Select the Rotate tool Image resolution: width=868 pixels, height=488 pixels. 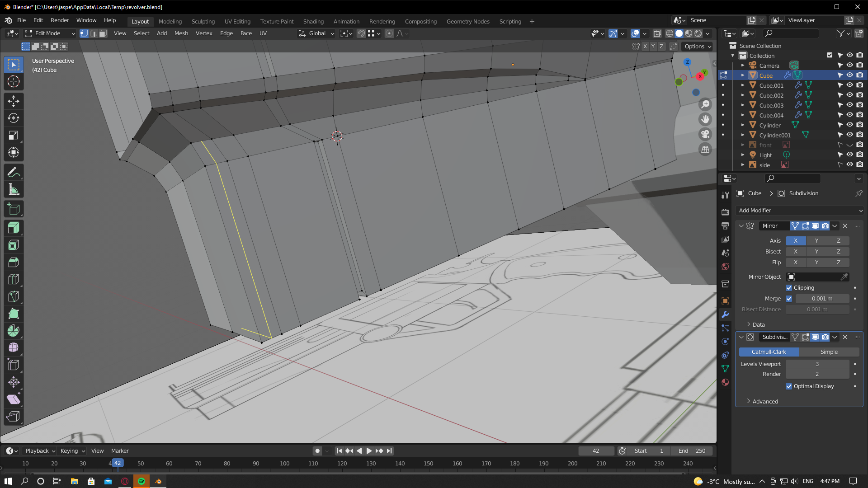14,118
